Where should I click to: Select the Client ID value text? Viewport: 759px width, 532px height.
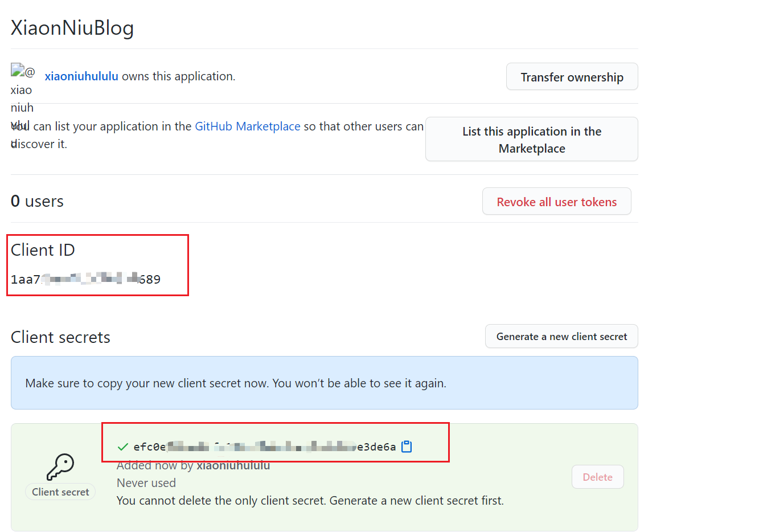85,279
